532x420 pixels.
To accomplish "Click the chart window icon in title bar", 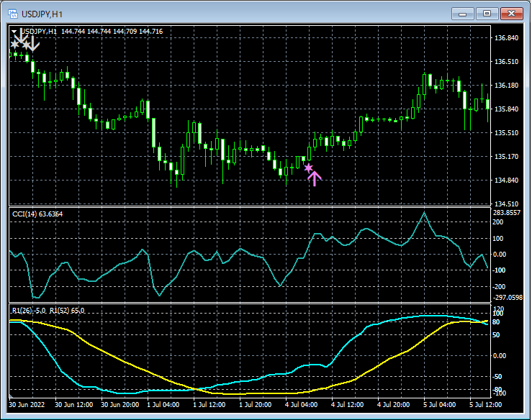I will click(13, 13).
